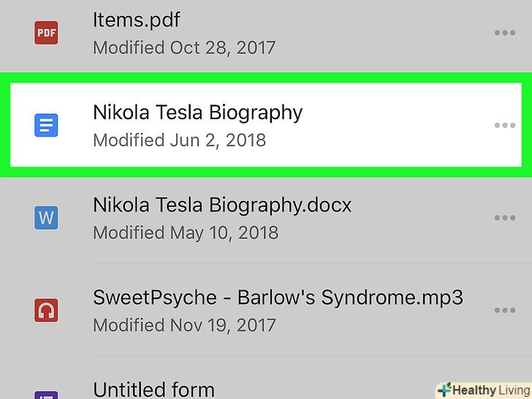This screenshot has width=532, height=399.
Task: Tap the red headphones audio file icon
Action: (x=47, y=311)
